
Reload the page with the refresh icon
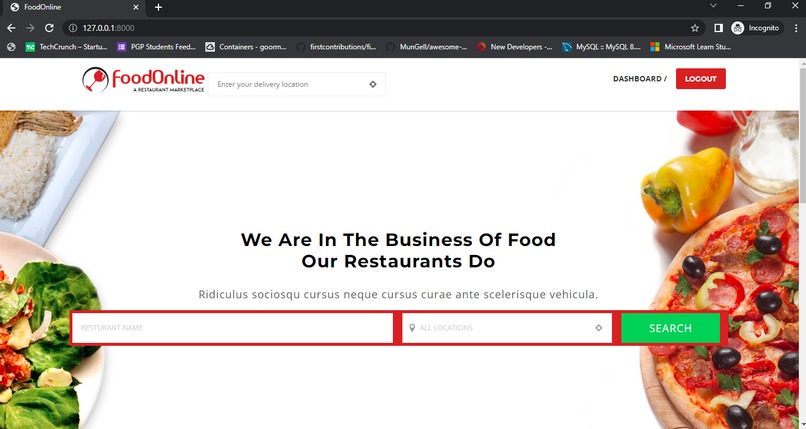click(x=49, y=28)
